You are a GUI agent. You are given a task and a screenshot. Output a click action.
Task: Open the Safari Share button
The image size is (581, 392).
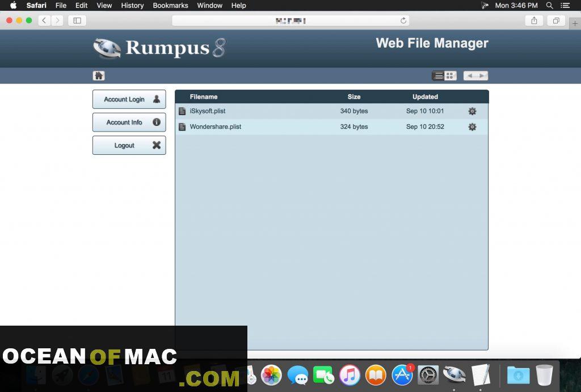(534, 20)
